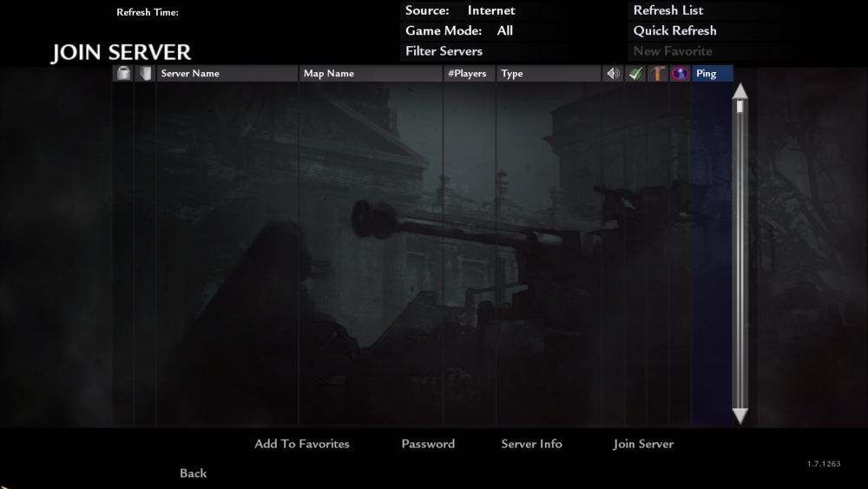Viewport: 868px width, 489px height.
Task: Sort servers by the speaker voice icon
Action: click(x=614, y=74)
